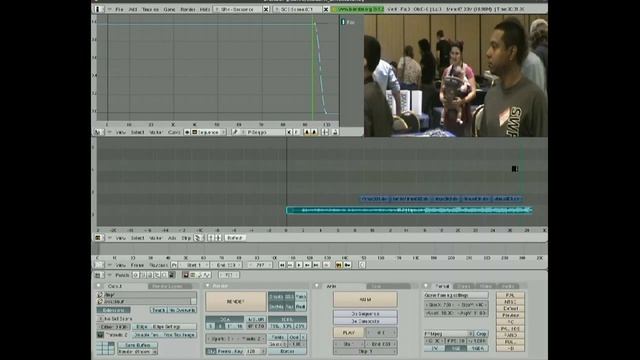This screenshot has height=360, width=640.
Task: Select OSA sample value 8
Action: [x=220, y=326]
